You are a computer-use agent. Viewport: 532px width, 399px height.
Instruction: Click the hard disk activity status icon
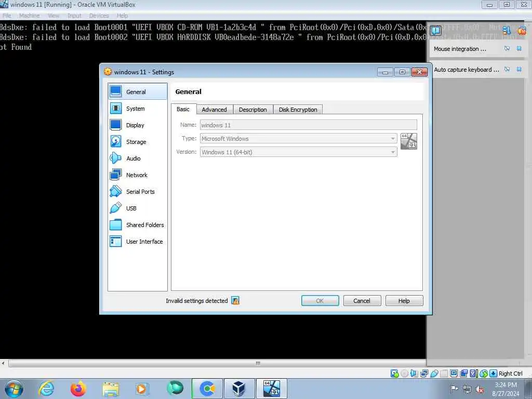click(395, 374)
